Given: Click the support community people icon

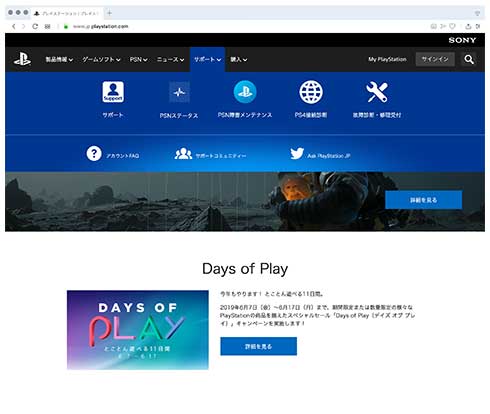Looking at the screenshot, I should tap(183, 154).
